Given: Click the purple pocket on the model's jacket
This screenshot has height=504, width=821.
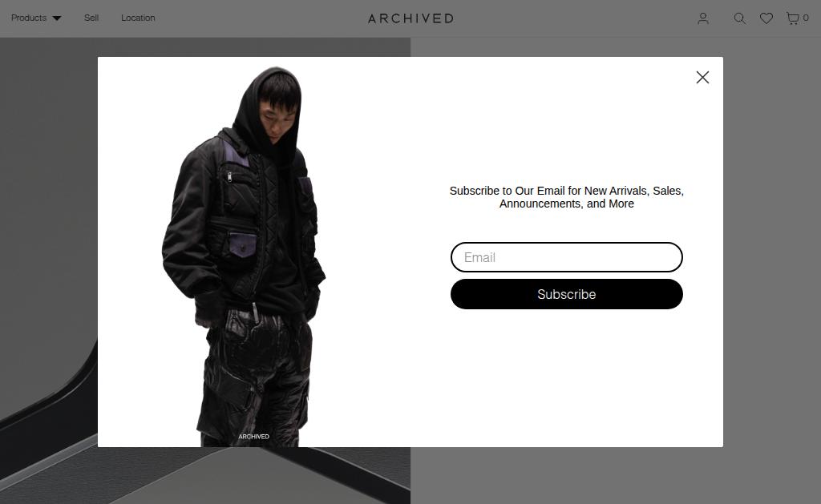Looking at the screenshot, I should point(243,245).
